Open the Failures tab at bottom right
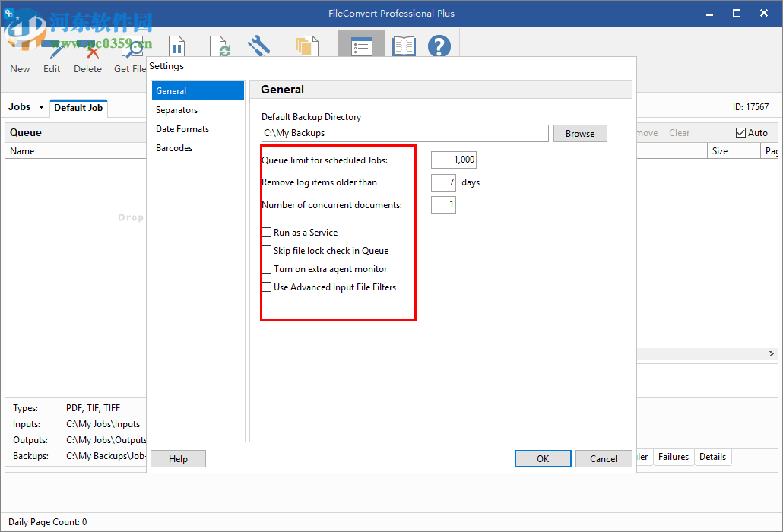 674,457
